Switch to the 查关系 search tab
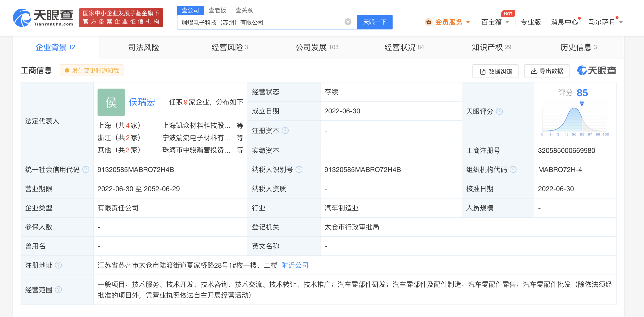Screen dimensions: 644x317 244,10
